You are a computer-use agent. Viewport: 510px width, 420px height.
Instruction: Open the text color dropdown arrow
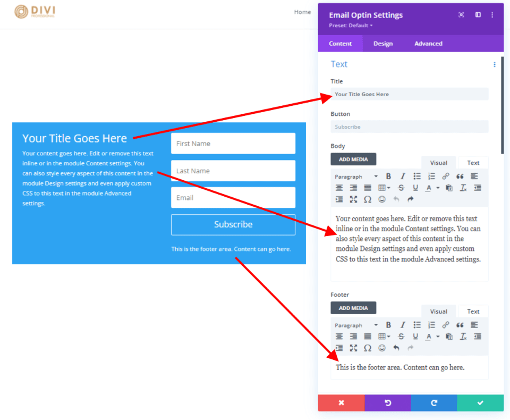437,188
